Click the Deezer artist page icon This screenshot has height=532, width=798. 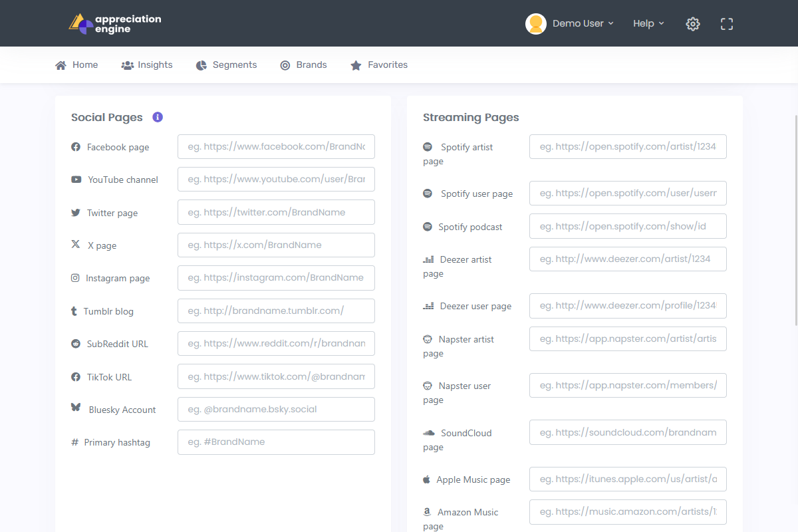point(428,259)
